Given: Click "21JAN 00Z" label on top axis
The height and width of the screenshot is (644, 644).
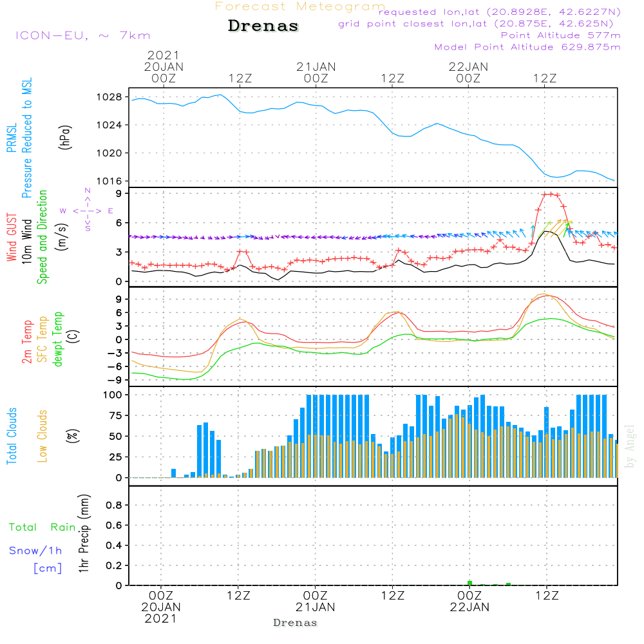Looking at the screenshot, I should (x=316, y=72).
